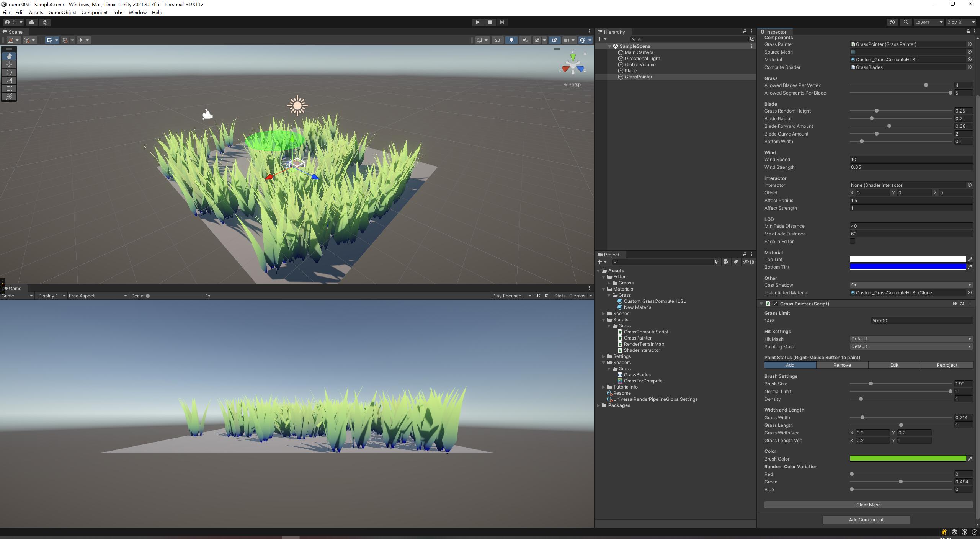The width and height of the screenshot is (980, 539).
Task: Toggle Gizmos in Game view
Action: pos(577,296)
